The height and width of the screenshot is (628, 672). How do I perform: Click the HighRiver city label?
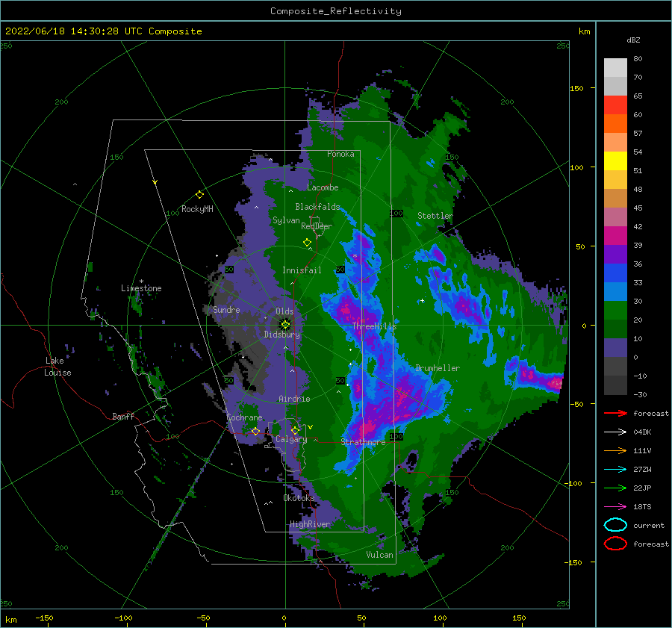pos(310,524)
